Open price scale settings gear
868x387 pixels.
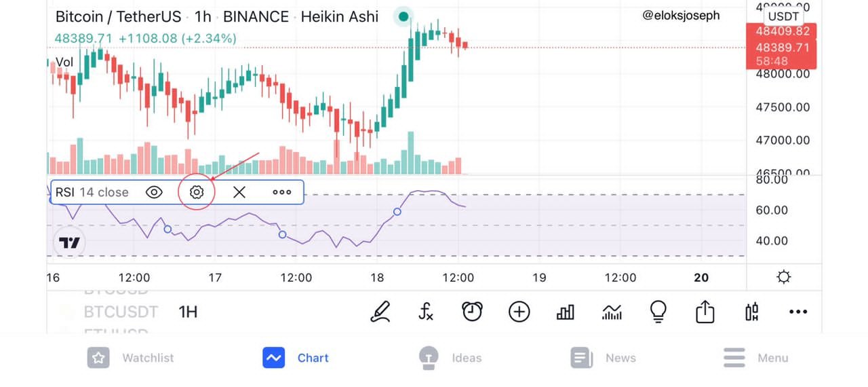coord(784,277)
